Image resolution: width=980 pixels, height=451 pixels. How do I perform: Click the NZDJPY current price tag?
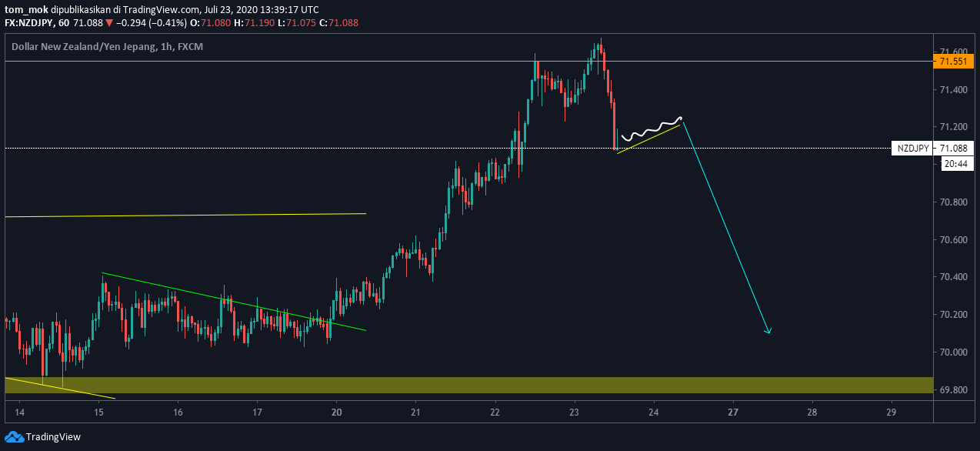[x=912, y=148]
